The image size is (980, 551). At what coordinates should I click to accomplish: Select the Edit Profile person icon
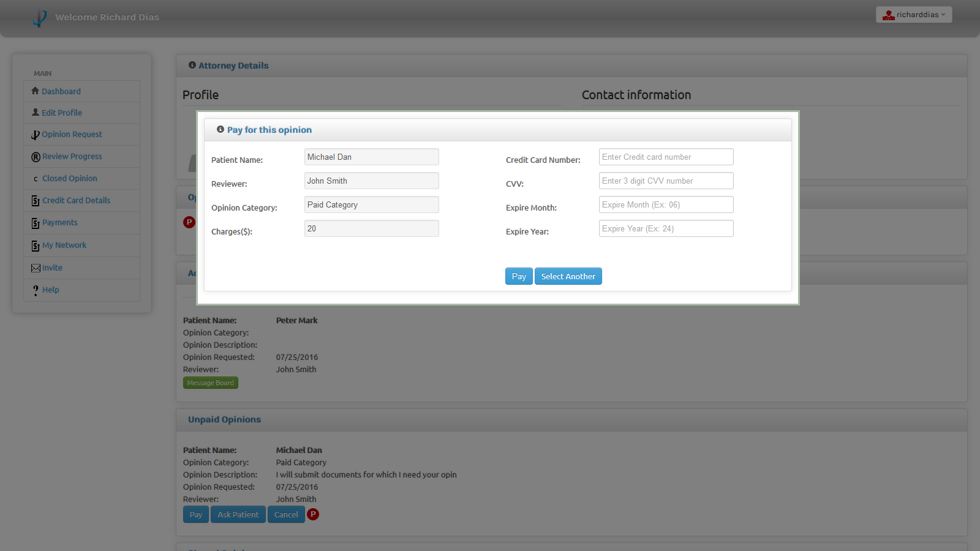(x=36, y=113)
